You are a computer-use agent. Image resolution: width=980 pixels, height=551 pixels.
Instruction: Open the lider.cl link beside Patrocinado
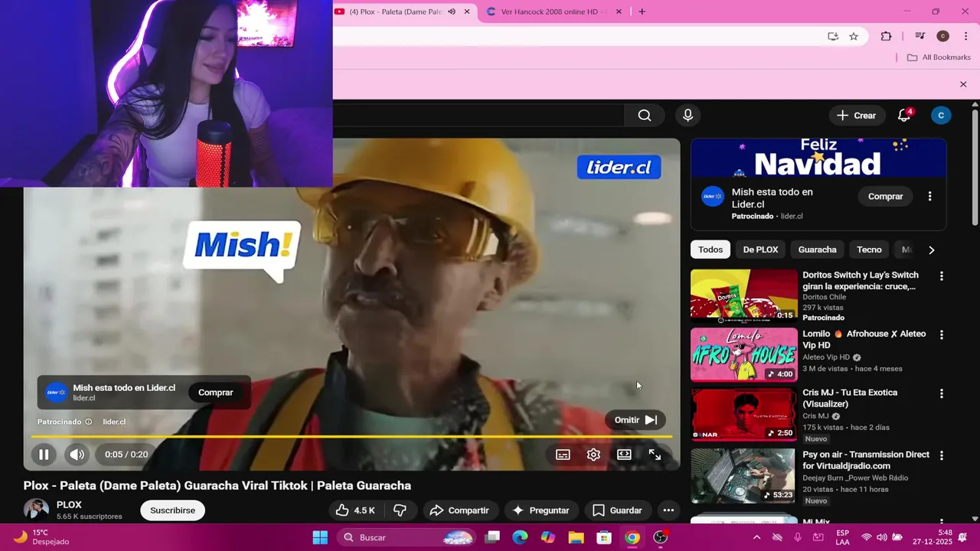coord(114,422)
